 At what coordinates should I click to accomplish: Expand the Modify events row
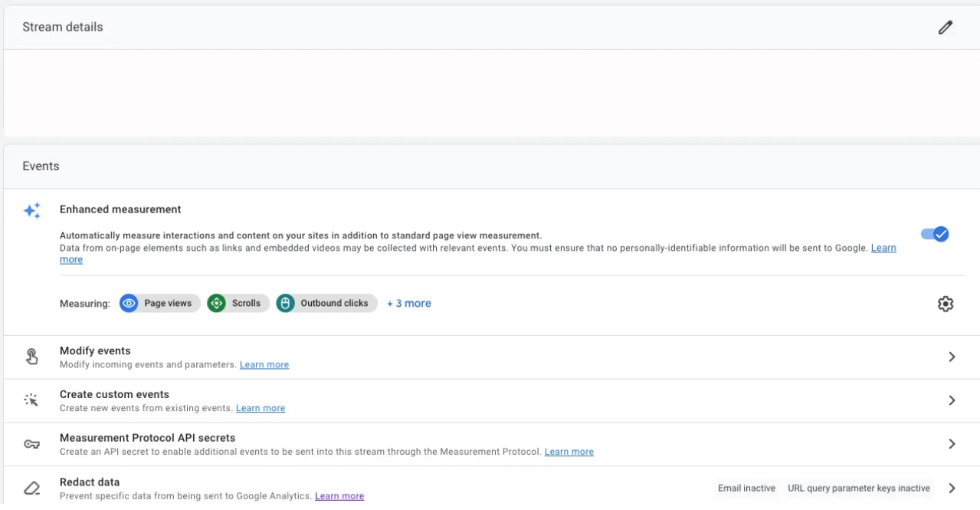coord(952,356)
